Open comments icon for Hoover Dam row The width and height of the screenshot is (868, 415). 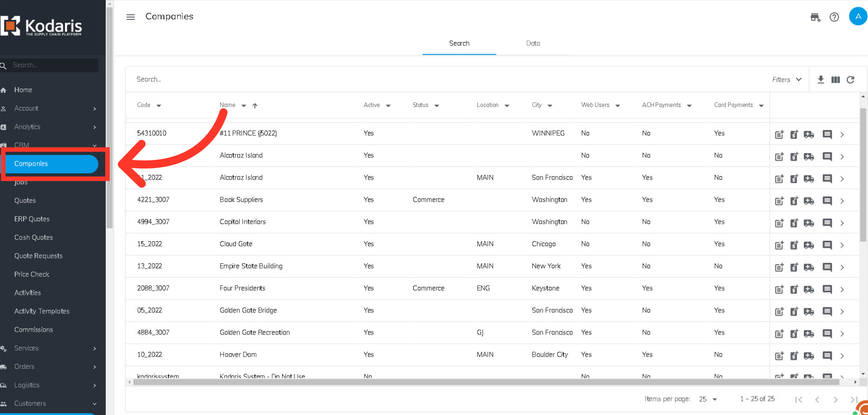[x=827, y=355]
